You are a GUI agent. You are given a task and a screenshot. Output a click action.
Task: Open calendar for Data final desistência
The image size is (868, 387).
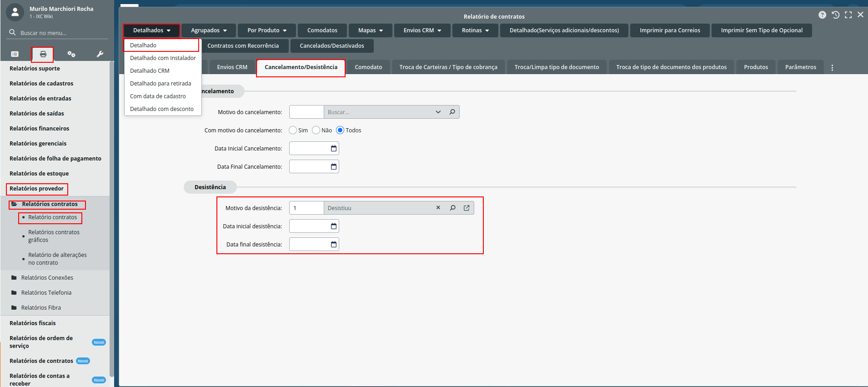pyautogui.click(x=333, y=244)
